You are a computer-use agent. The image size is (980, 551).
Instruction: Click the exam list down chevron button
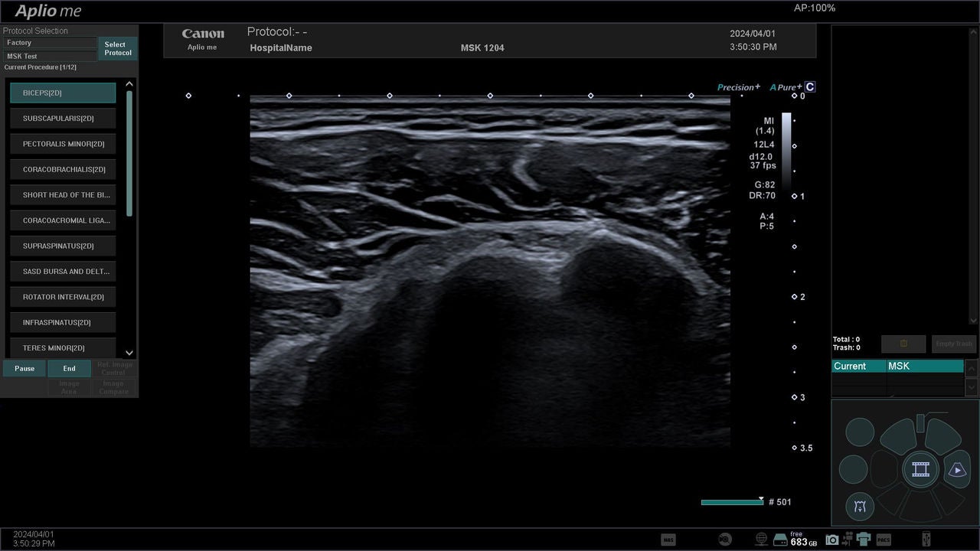972,387
